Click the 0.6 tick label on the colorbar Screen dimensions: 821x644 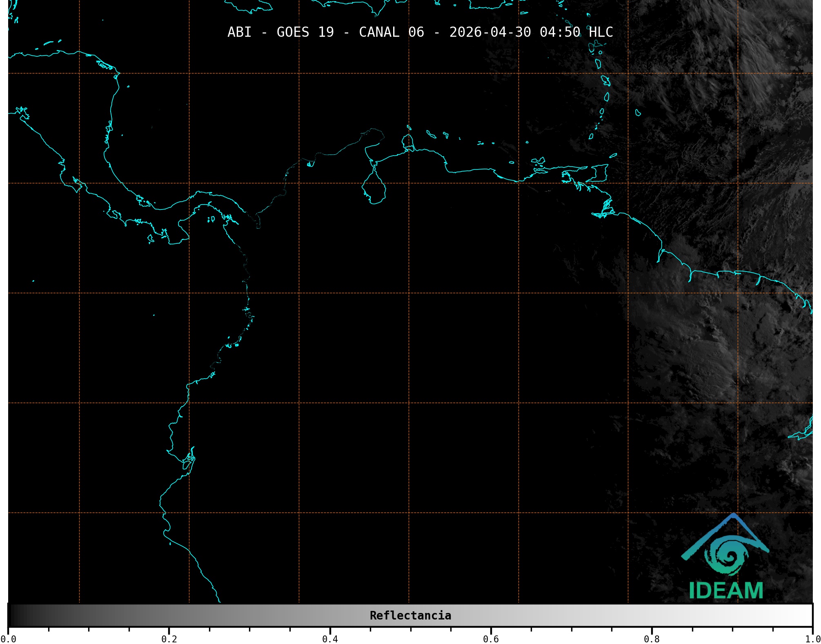491,639
